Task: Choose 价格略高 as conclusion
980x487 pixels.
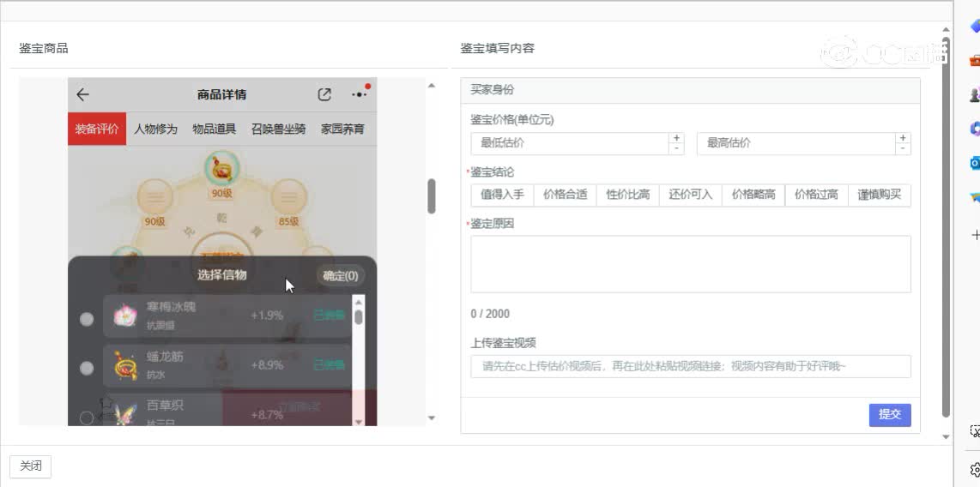Action: click(753, 195)
